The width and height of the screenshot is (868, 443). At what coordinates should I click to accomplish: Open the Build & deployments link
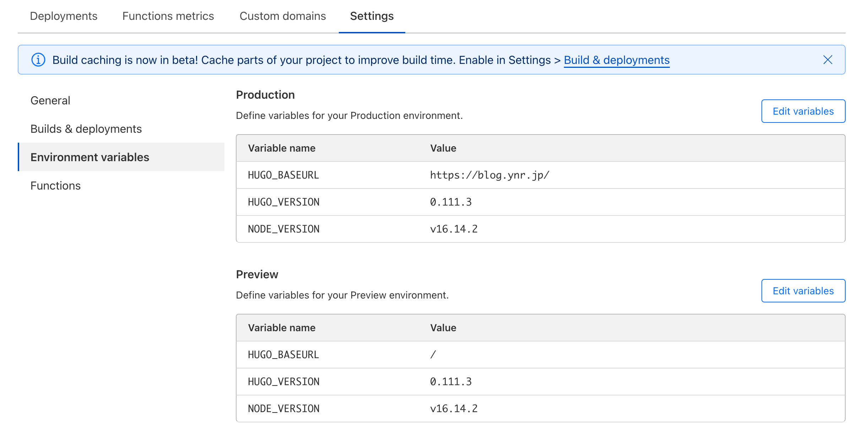pos(617,60)
